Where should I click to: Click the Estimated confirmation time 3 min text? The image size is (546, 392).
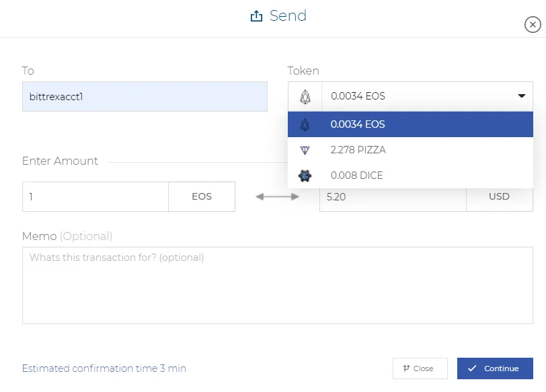tap(104, 368)
